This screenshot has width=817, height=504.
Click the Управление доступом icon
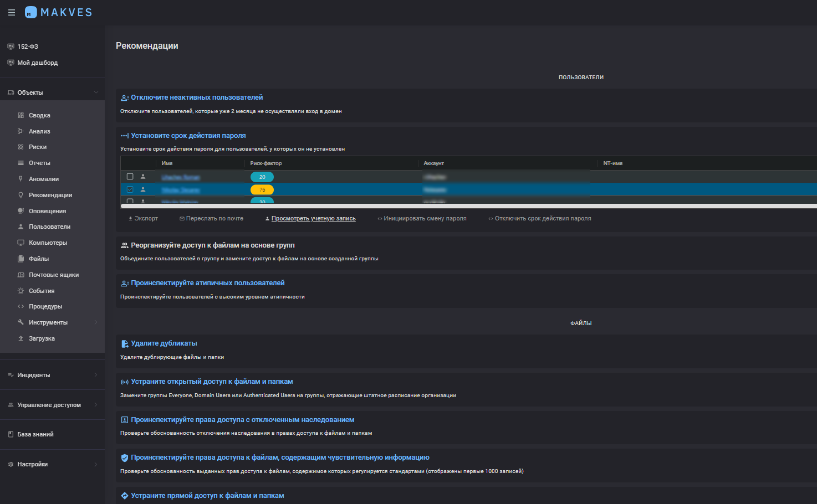[11, 405]
